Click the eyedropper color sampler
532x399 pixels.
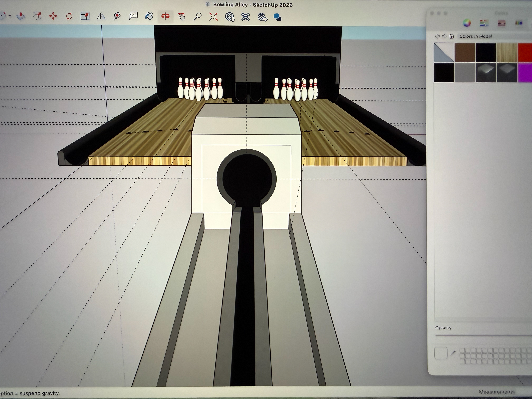point(453,353)
